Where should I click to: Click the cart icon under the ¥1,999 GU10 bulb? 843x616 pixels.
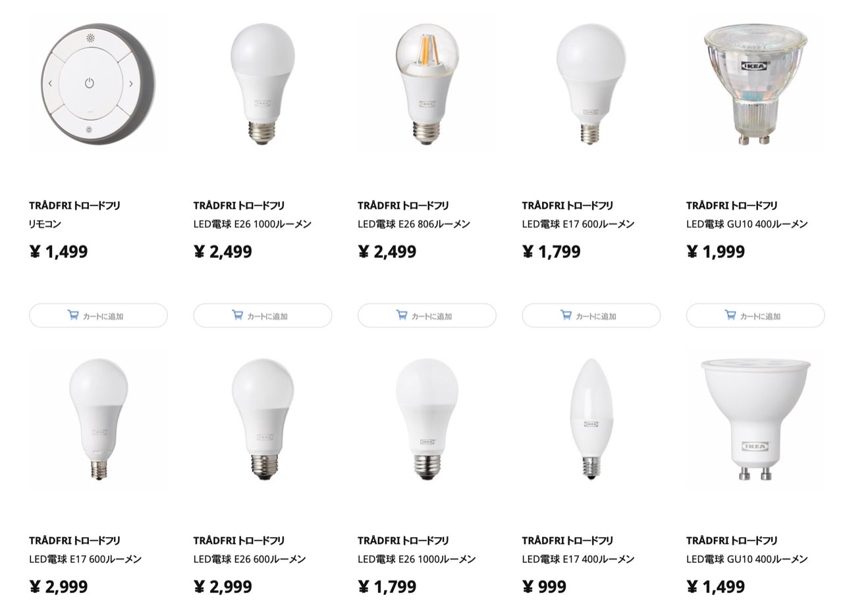coord(730,315)
